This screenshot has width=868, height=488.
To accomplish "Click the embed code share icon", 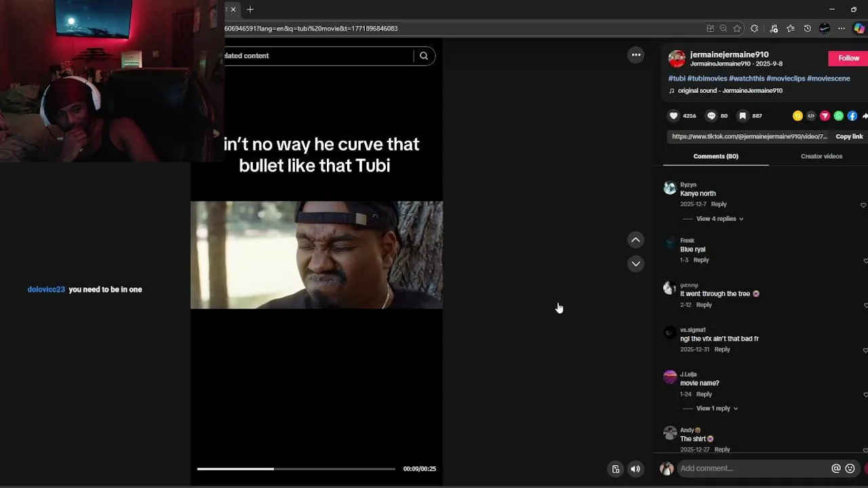I will pyautogui.click(x=811, y=116).
